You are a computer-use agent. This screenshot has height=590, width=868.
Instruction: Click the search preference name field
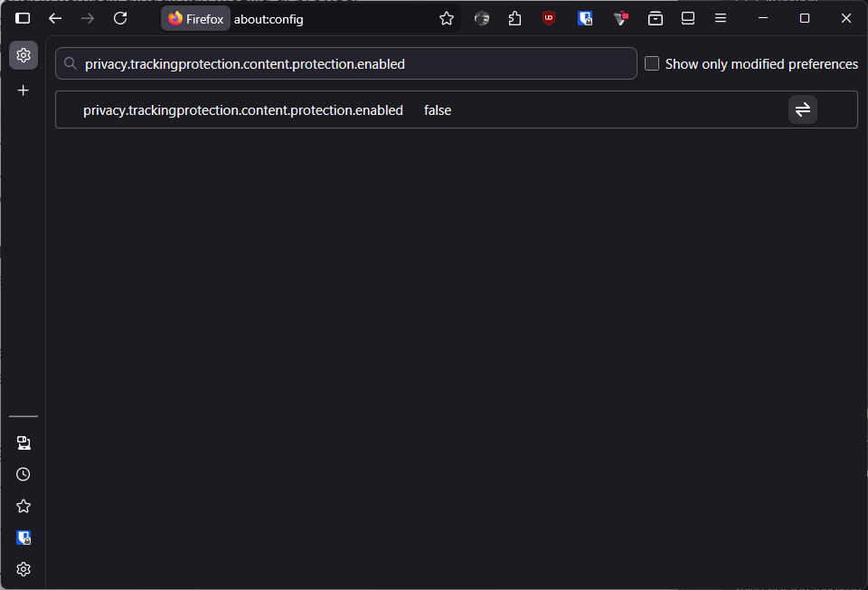click(353, 64)
